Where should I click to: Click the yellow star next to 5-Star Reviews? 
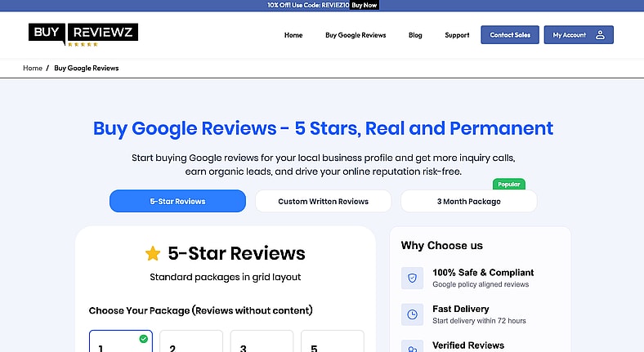153,253
